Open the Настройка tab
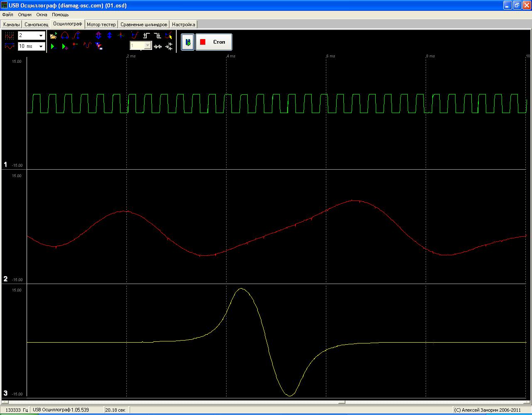Viewport: 532px width, 415px height. point(183,25)
